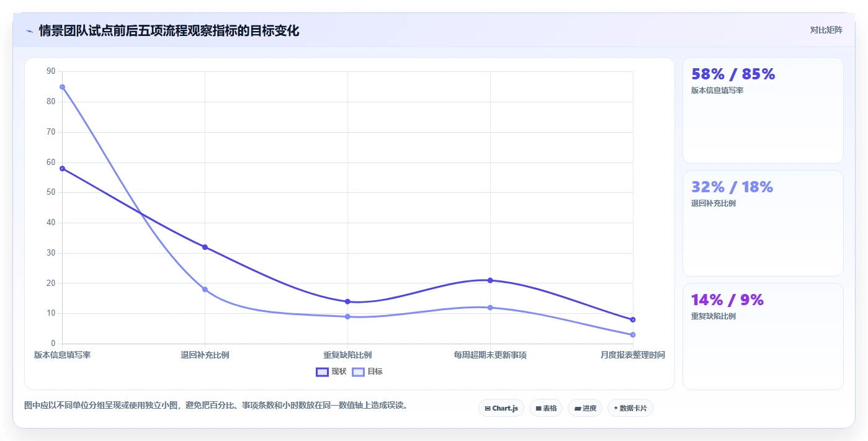Open the 14% / 9% 重复缺陷比例 card
This screenshot has height=441, width=868.
coord(763,336)
